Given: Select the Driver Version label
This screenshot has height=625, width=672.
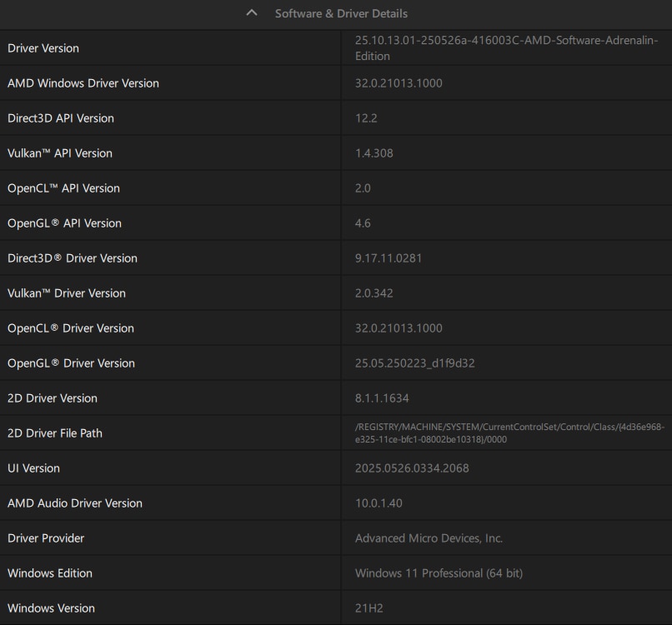Looking at the screenshot, I should click(x=43, y=48).
